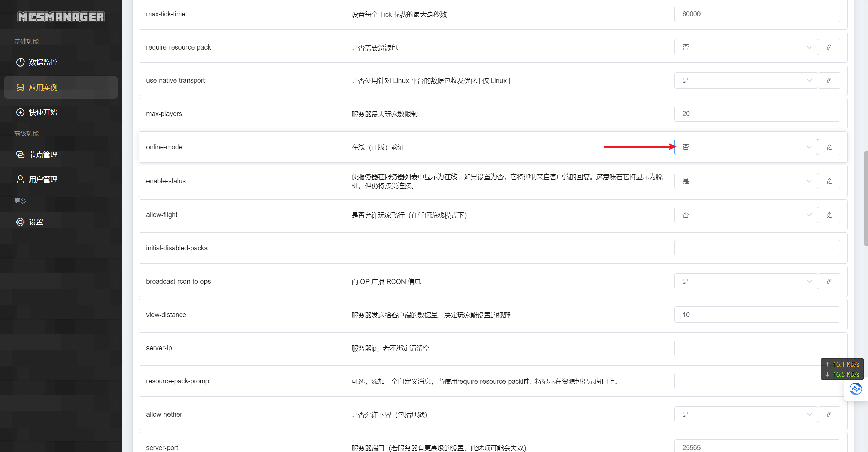This screenshot has height=452, width=868.
Task: Click the MCSManager logo
Action: coord(61,17)
